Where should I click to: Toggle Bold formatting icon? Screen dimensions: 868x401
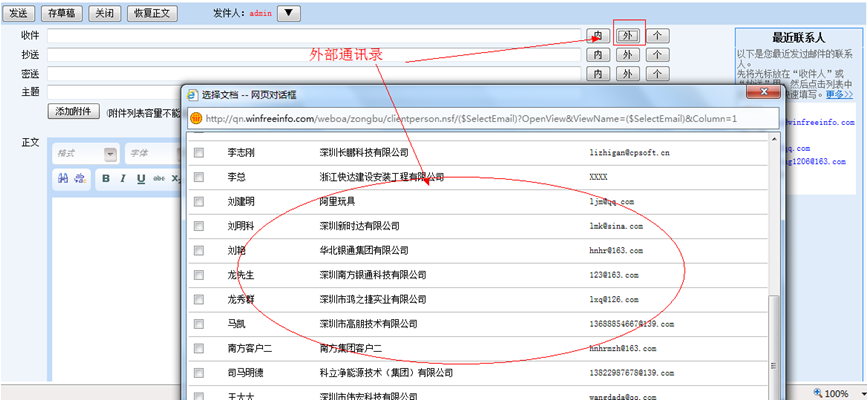tap(106, 178)
